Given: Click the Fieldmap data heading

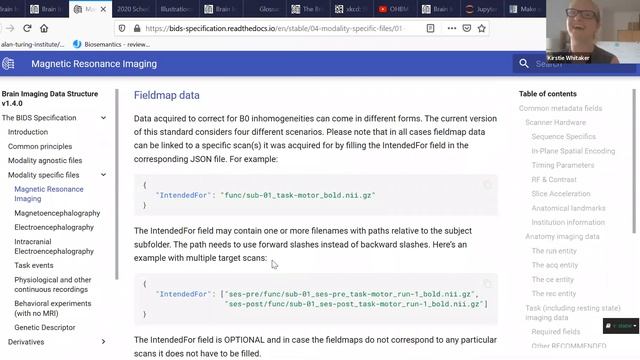Looking at the screenshot, I should pos(167,95).
